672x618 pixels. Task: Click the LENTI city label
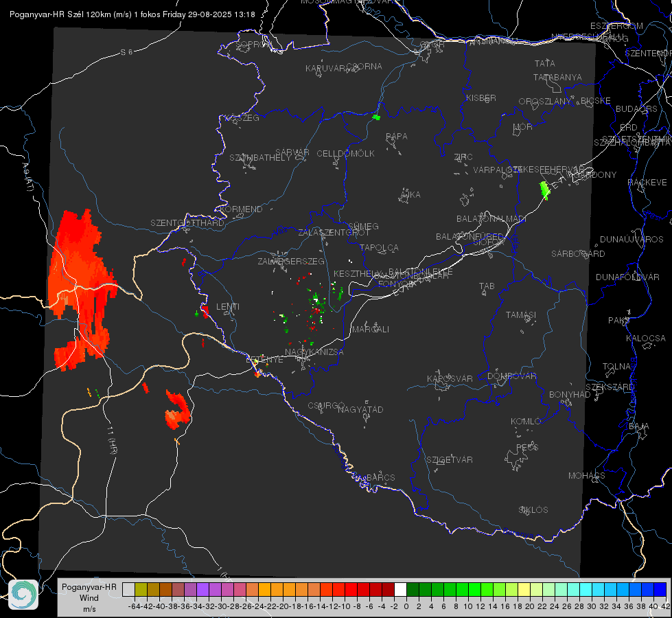228,307
